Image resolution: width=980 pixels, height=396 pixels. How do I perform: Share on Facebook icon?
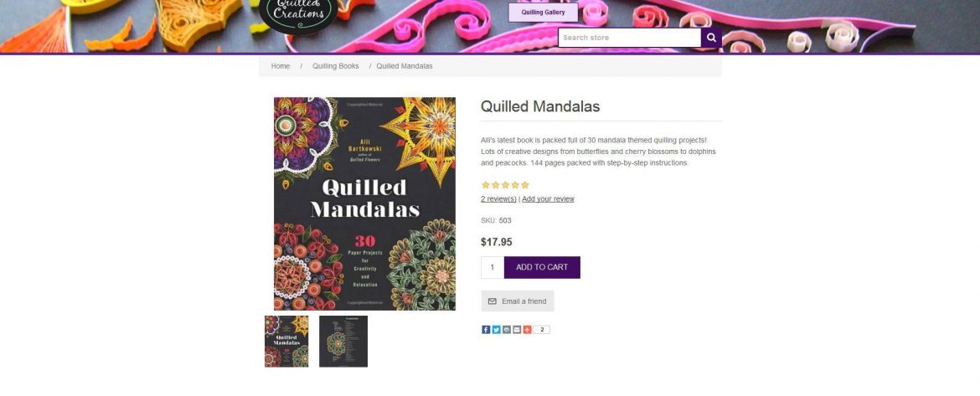486,330
